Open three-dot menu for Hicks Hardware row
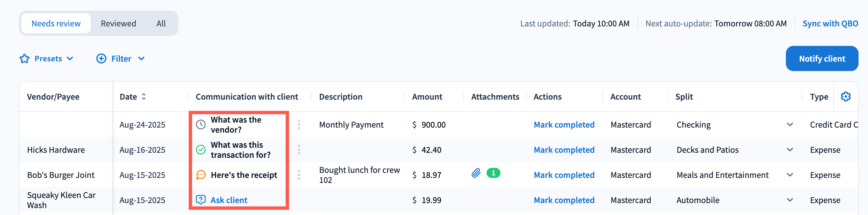The width and height of the screenshot is (868, 215). 299,150
